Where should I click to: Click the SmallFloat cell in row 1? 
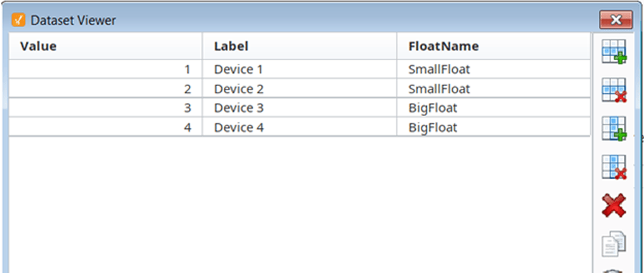click(494, 69)
